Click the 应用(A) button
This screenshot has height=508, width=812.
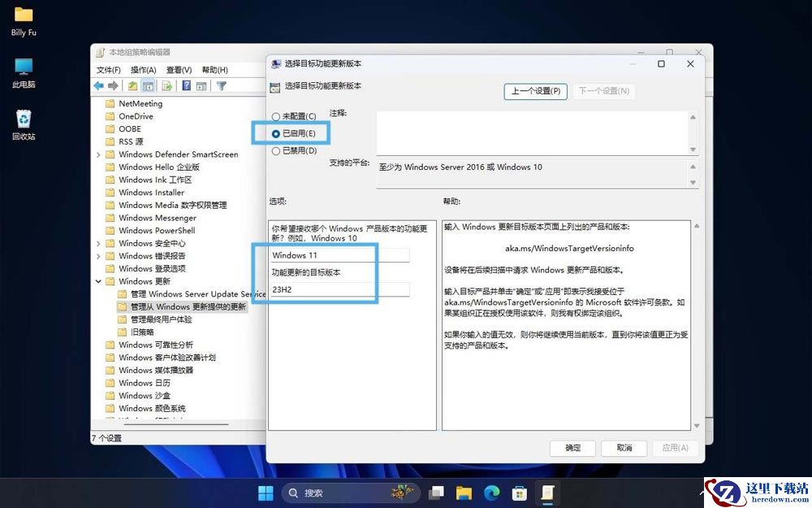pyautogui.click(x=676, y=448)
